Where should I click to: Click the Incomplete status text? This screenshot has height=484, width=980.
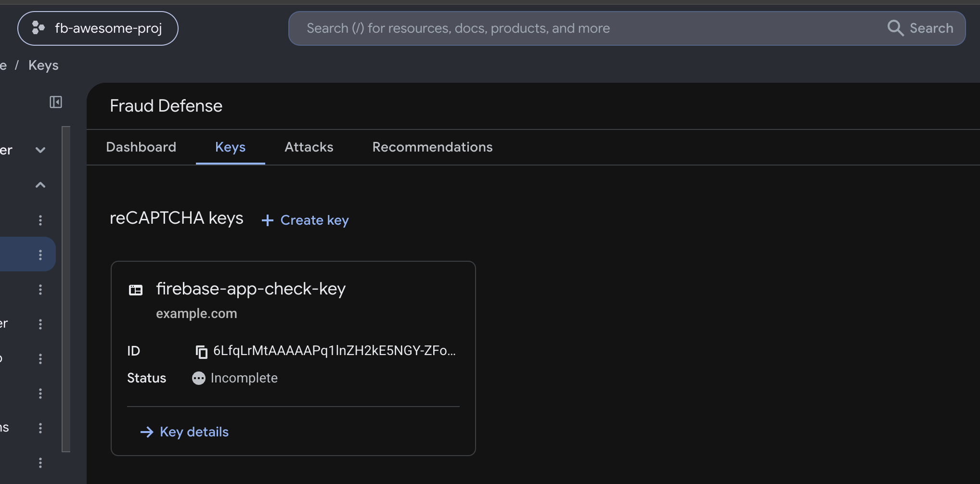click(244, 378)
